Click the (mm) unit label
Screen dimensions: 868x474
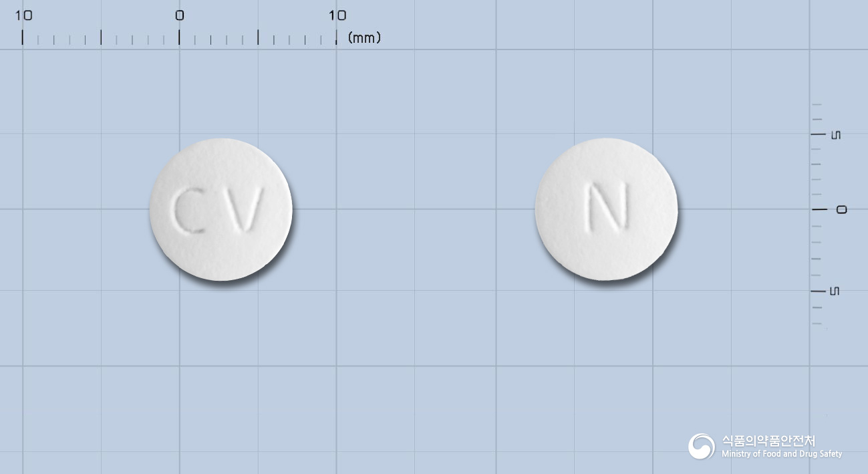(364, 37)
